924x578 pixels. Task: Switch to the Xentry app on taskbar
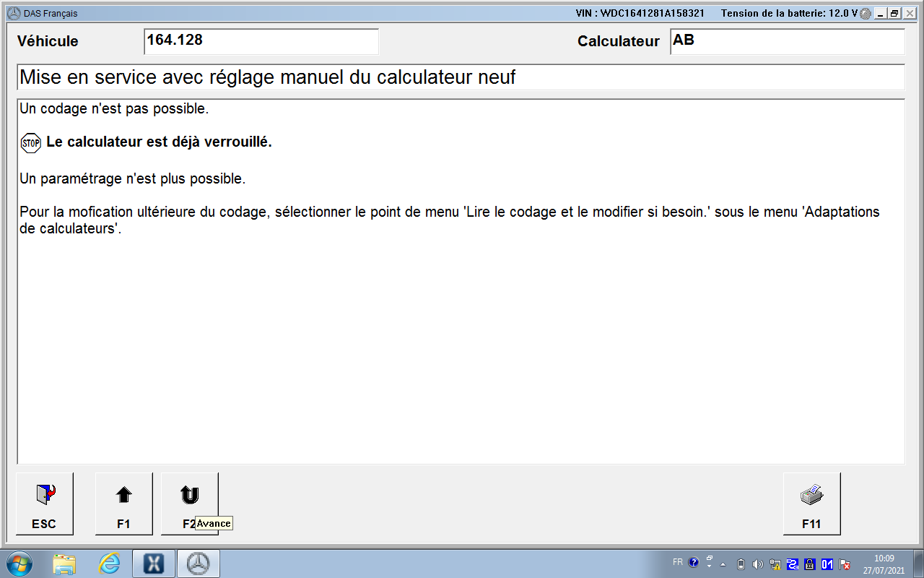154,563
